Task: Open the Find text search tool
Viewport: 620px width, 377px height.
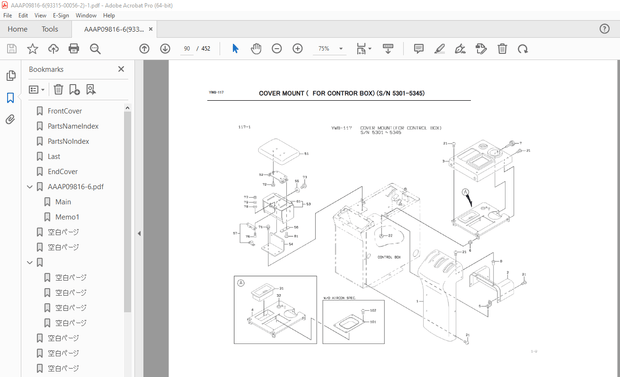Action: pyautogui.click(x=95, y=49)
